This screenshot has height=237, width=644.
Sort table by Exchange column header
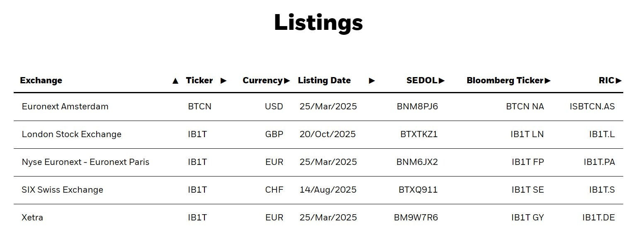point(41,80)
